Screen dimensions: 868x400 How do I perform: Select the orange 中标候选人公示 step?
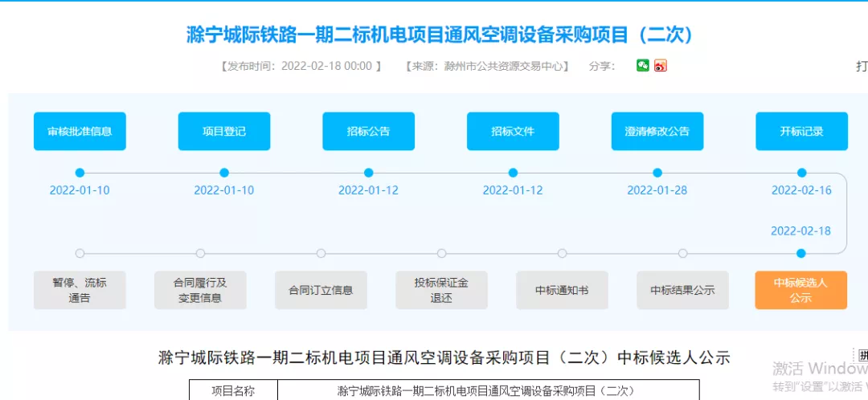coord(801,290)
